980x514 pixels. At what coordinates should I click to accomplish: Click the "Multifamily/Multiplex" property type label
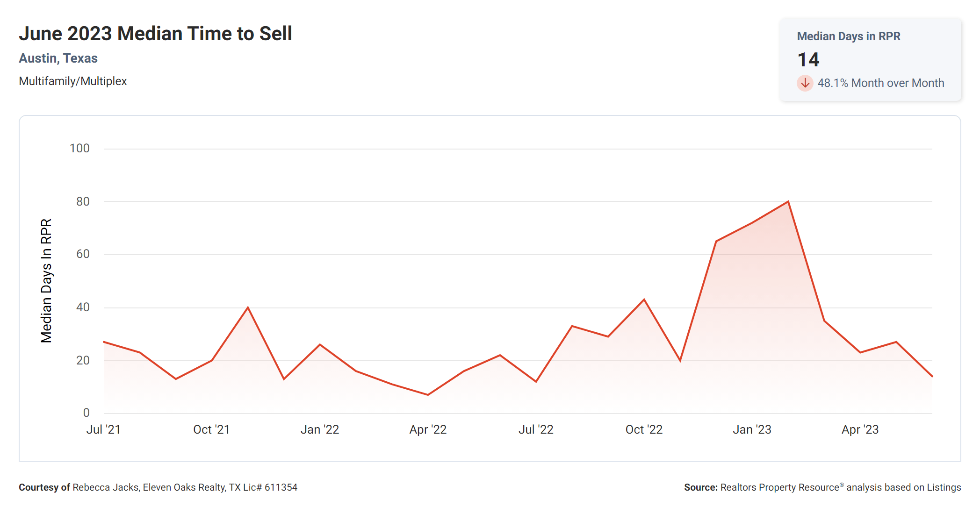tap(72, 81)
